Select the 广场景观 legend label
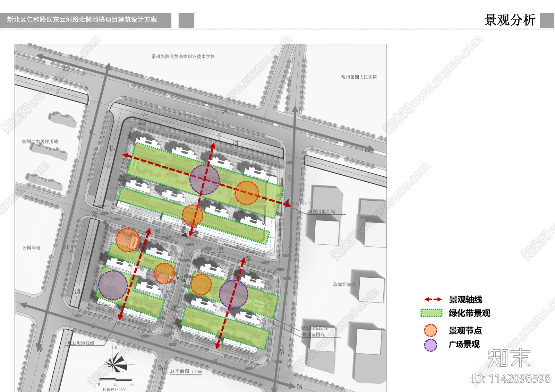The width and height of the screenshot is (555, 392). 464,344
